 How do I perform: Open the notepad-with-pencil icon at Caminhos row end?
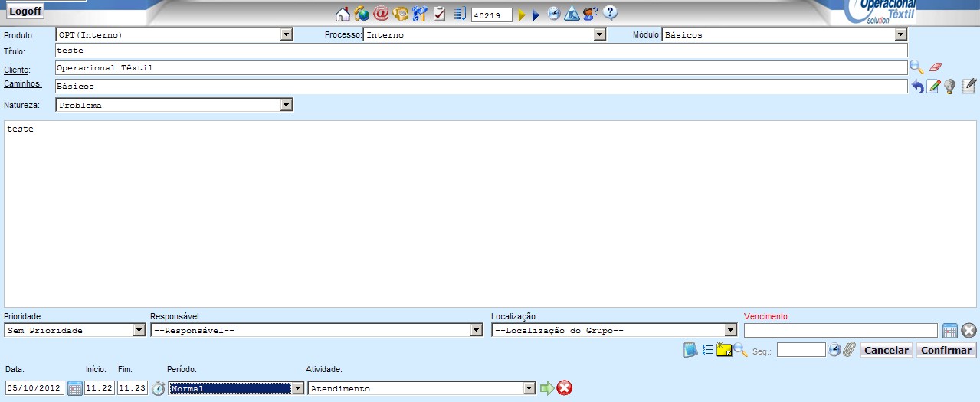point(969,86)
